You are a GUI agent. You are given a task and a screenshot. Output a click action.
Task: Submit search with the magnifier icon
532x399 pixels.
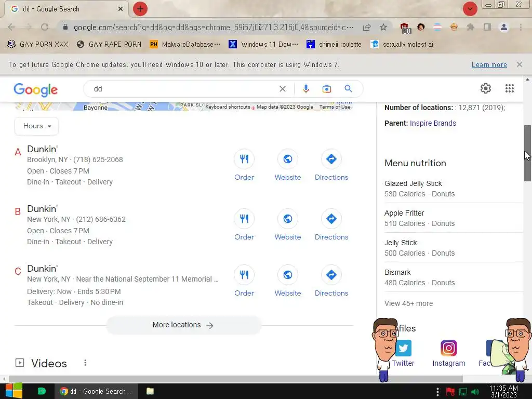click(348, 89)
